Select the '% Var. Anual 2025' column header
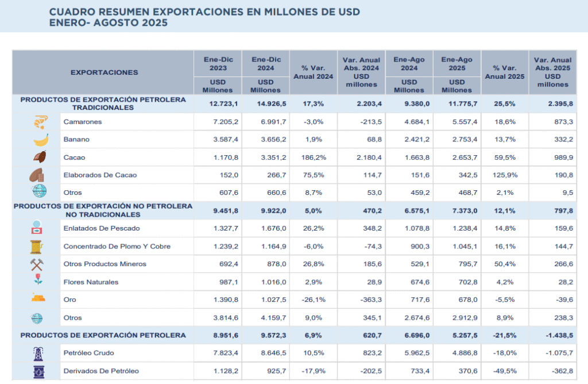Image resolution: width=588 pixels, height=384 pixels. (x=505, y=72)
